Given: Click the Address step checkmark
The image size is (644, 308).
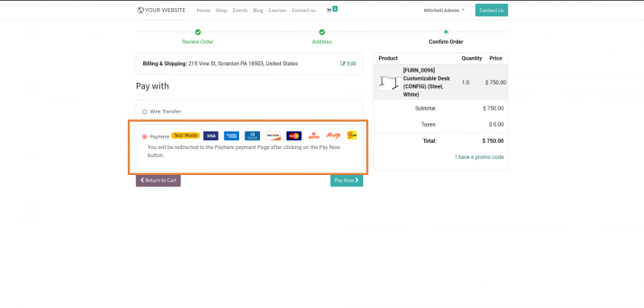Looking at the screenshot, I should 322,32.
